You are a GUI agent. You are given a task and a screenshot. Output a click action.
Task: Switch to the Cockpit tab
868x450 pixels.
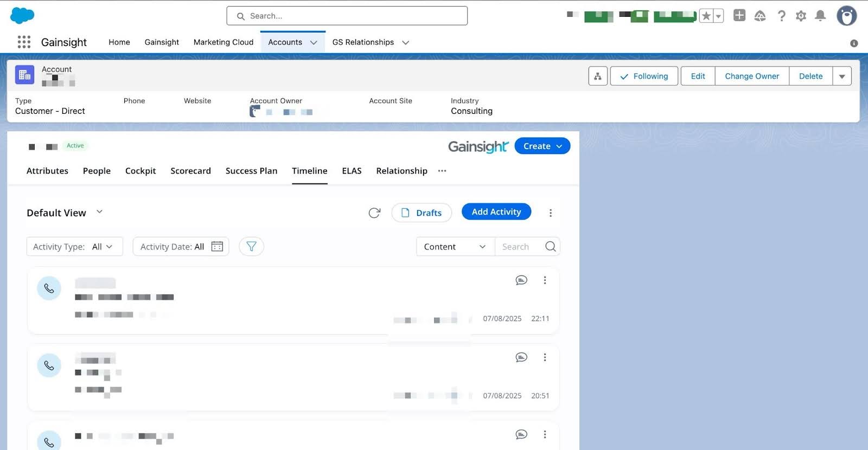[x=141, y=171]
